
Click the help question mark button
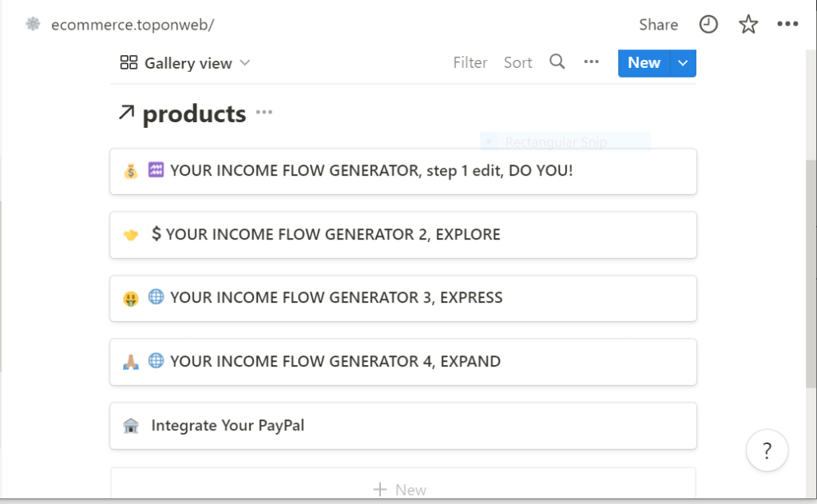pyautogui.click(x=767, y=451)
